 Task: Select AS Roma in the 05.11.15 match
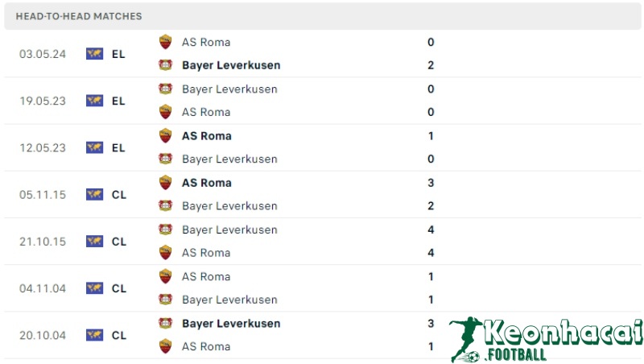coord(206,183)
